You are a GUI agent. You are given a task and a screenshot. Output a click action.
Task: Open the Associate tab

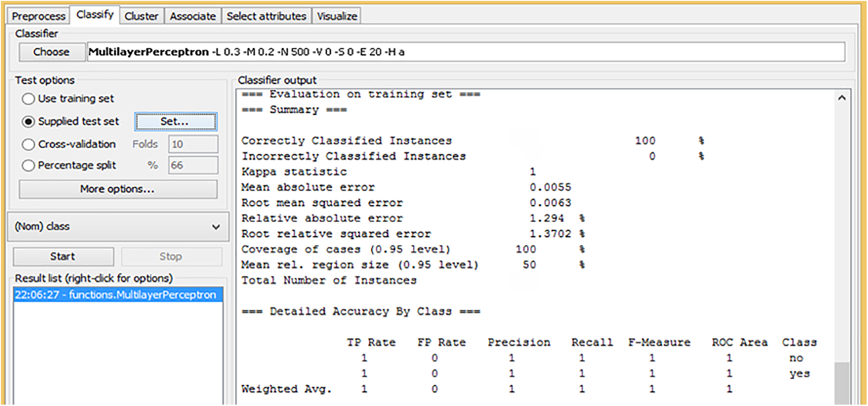pyautogui.click(x=193, y=16)
